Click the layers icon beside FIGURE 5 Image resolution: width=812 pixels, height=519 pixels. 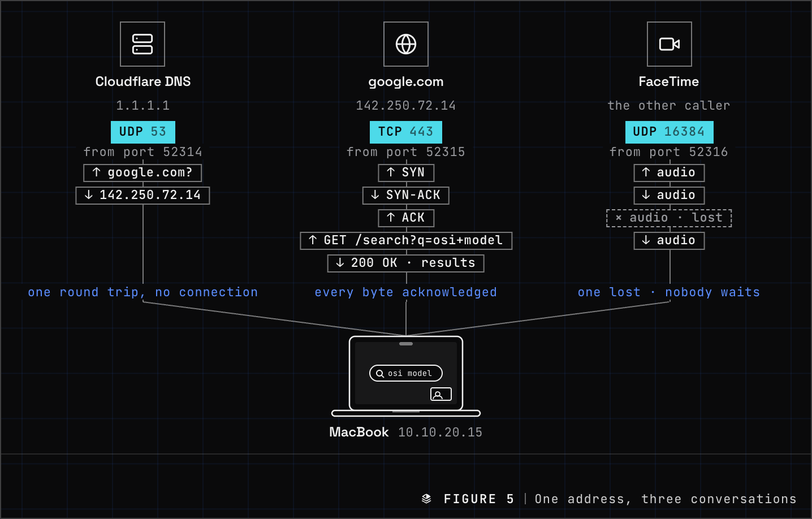(426, 499)
